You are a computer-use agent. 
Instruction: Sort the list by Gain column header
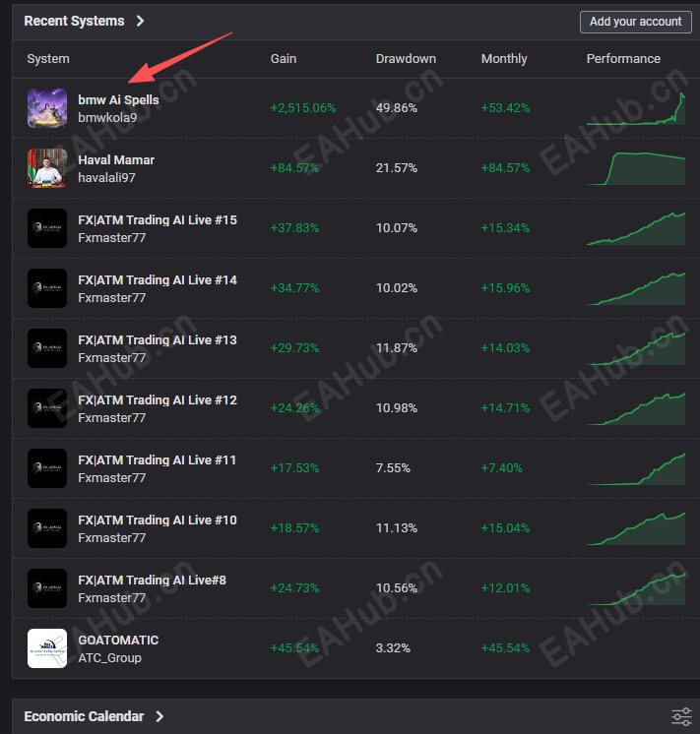[x=284, y=58]
